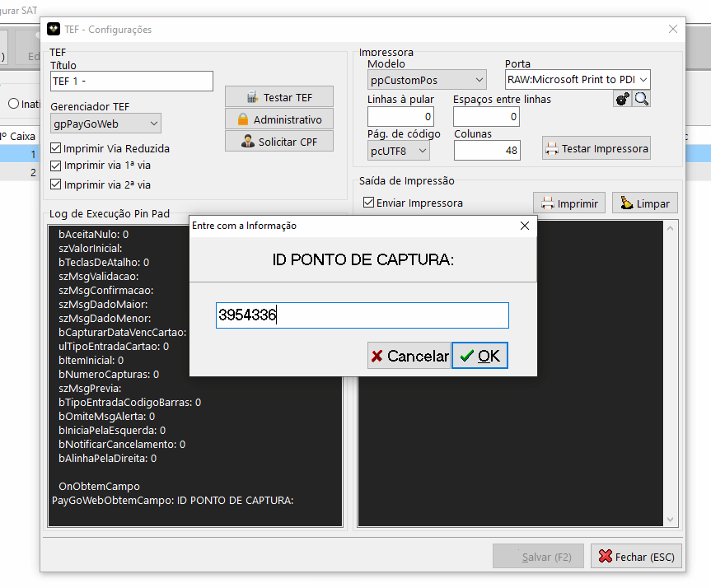711x588 pixels.
Task: Click scroll up arrow of print output
Action: coord(670,228)
